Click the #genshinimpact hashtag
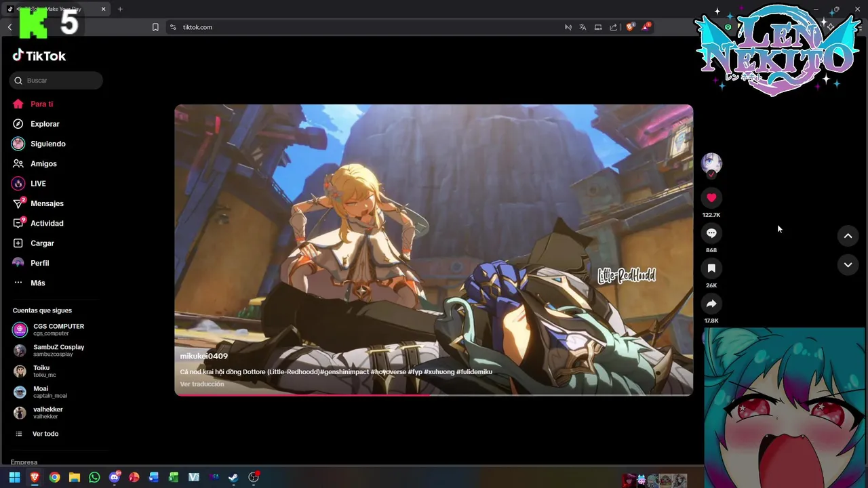 tap(344, 372)
